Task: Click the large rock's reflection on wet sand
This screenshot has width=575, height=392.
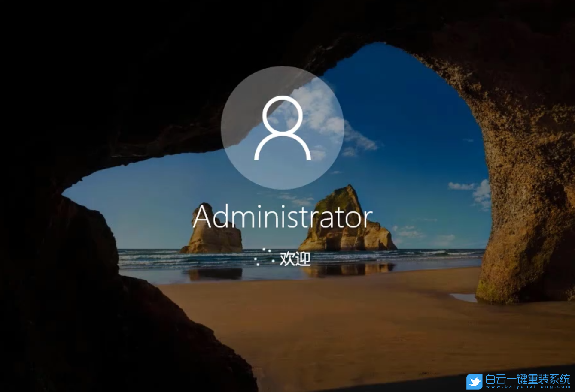Action: 348,269
